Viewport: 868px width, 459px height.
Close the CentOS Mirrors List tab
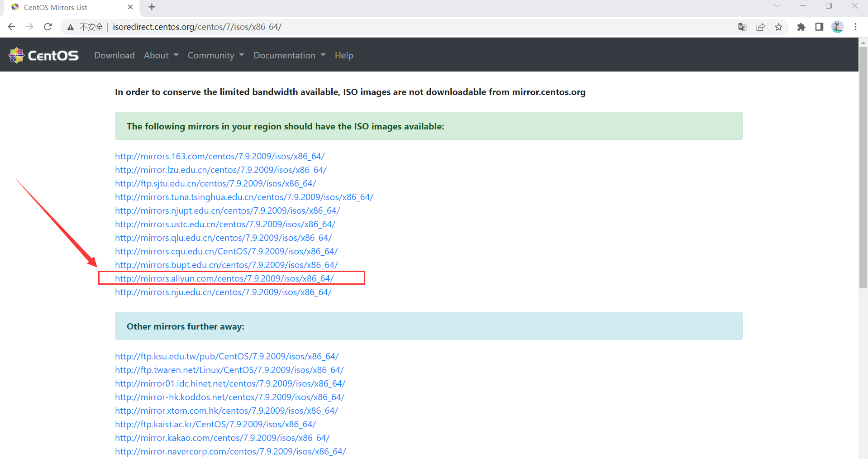tap(130, 7)
